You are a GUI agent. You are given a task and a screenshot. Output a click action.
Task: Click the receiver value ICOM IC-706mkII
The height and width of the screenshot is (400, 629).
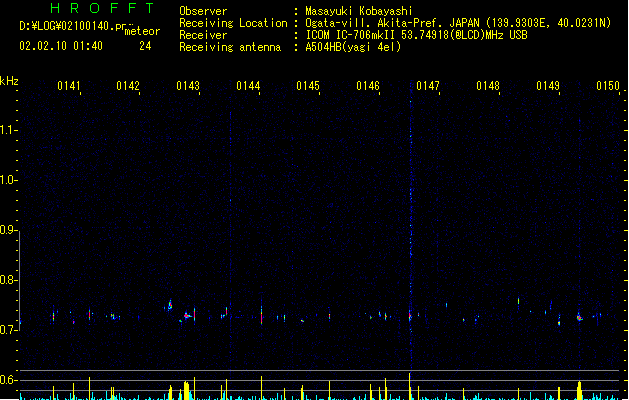tap(351, 35)
